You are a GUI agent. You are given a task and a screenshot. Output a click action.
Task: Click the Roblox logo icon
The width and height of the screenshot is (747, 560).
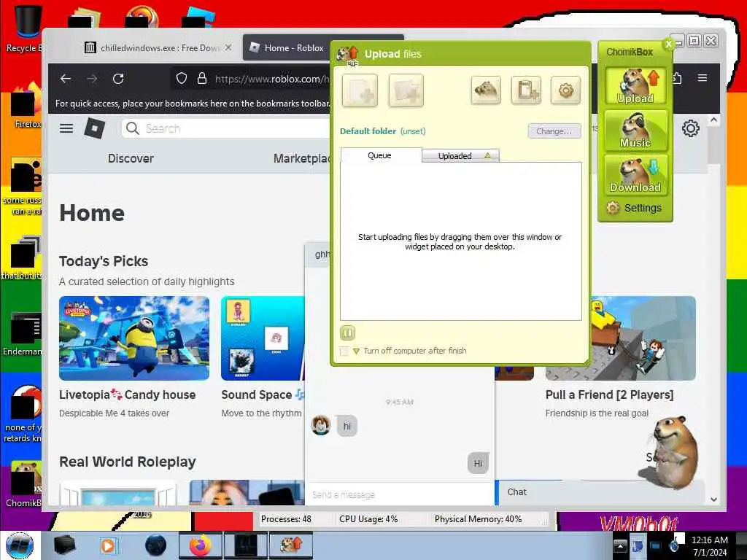tap(94, 128)
